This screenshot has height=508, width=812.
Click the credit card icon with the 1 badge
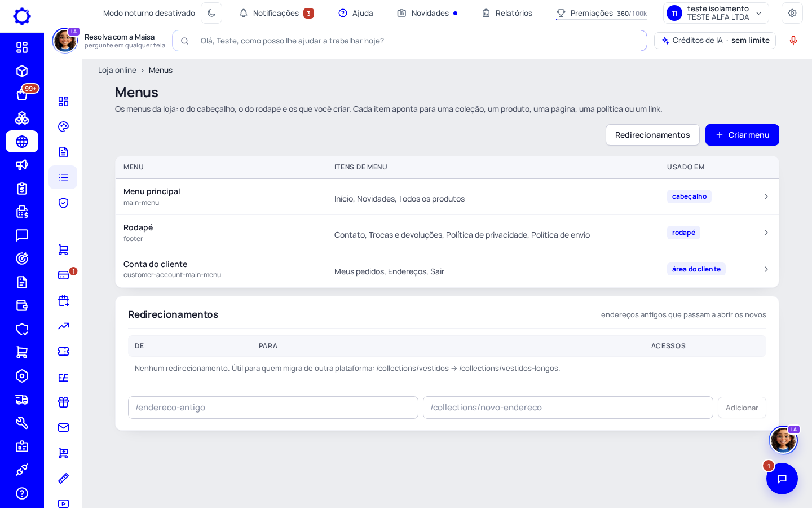coord(63,275)
